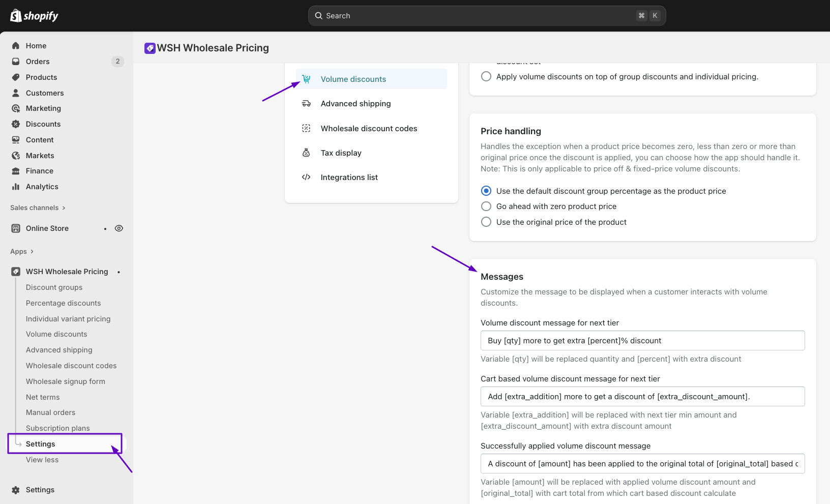Click the 'Volume discount message for next tier' field
The height and width of the screenshot is (504, 830).
(642, 341)
